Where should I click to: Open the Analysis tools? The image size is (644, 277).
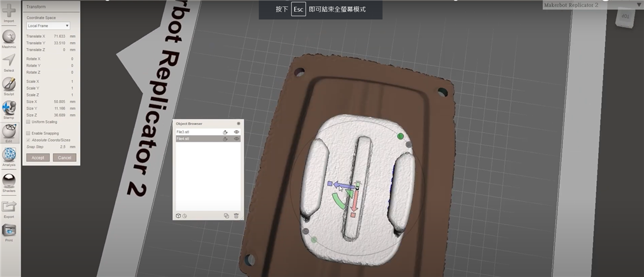[9, 155]
